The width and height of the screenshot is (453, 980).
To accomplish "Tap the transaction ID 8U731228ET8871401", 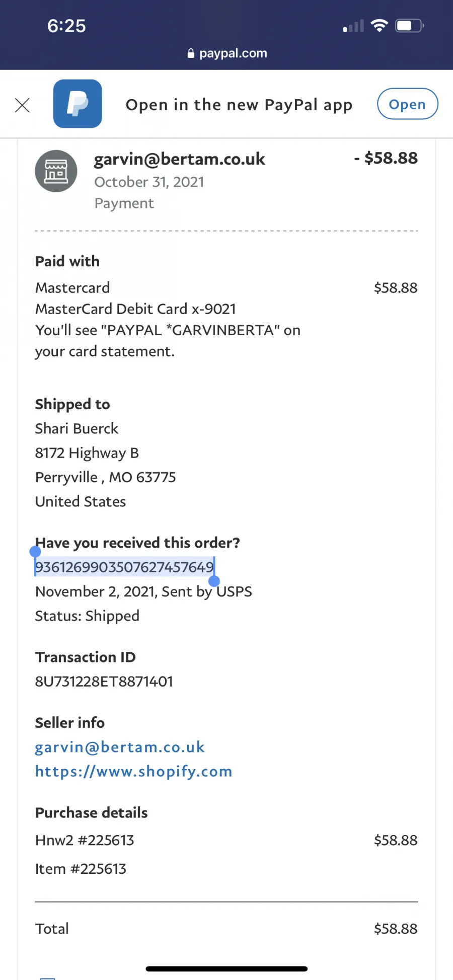I will tap(104, 682).
